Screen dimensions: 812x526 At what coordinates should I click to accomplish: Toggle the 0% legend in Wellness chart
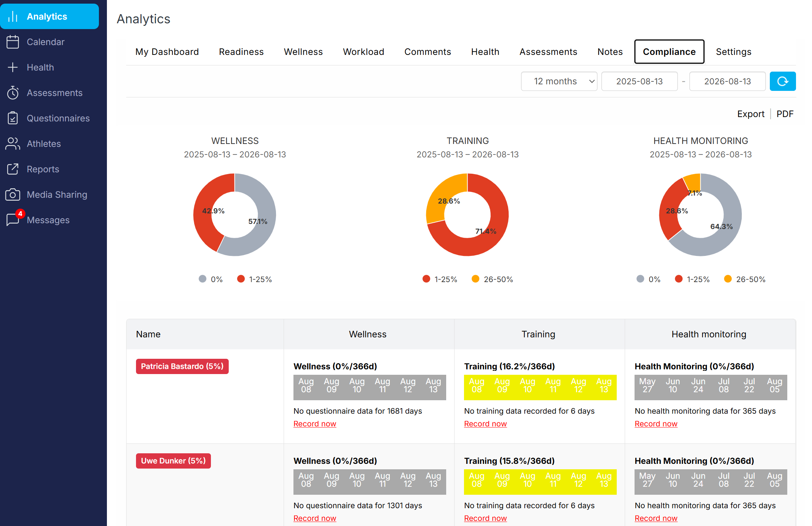point(211,279)
